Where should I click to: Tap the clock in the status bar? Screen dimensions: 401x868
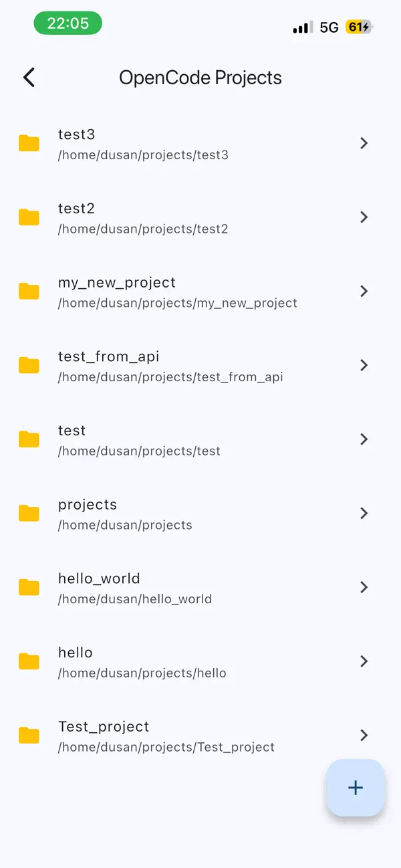[68, 22]
